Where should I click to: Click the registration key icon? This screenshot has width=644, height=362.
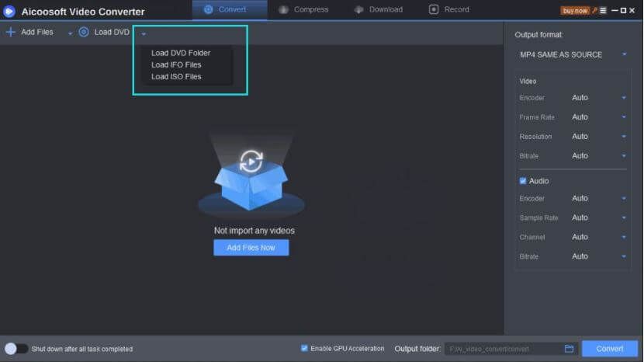pos(594,10)
